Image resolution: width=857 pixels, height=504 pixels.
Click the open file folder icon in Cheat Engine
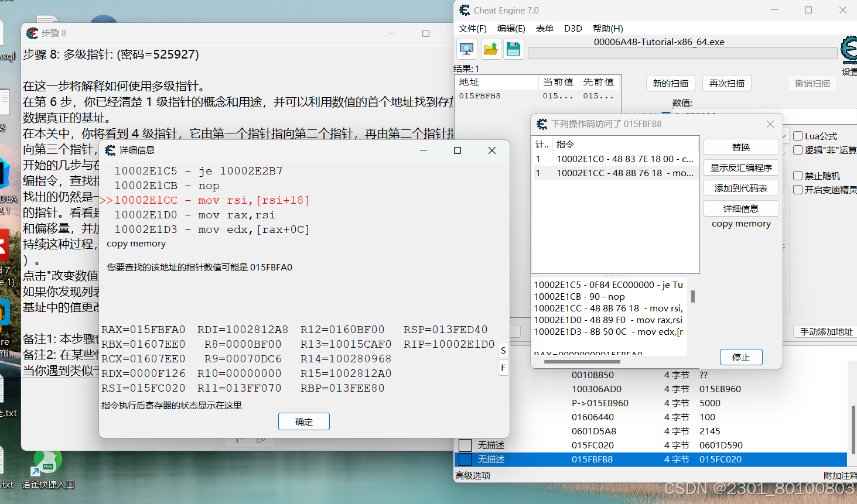coord(491,49)
